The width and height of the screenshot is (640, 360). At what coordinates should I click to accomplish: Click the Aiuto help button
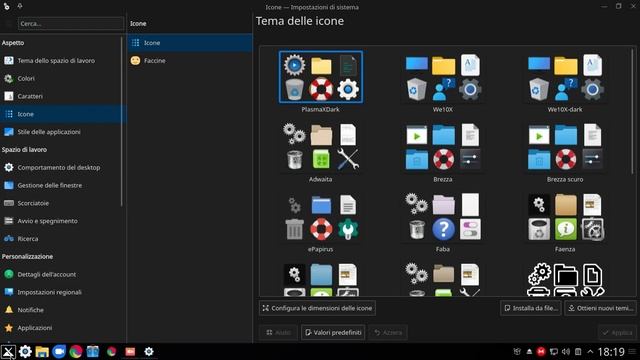click(278, 332)
